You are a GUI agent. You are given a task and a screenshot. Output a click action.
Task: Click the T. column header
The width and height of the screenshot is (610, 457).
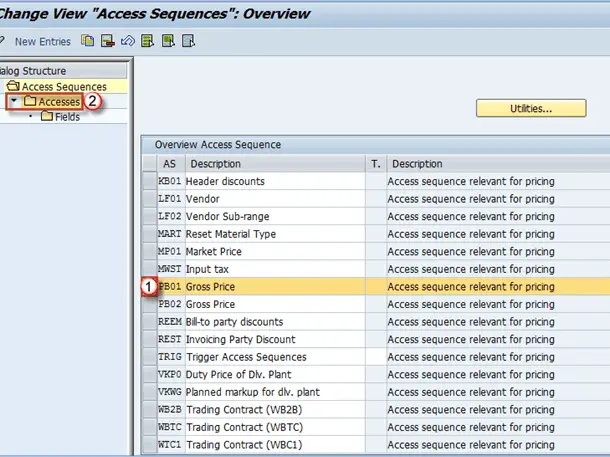[376, 164]
